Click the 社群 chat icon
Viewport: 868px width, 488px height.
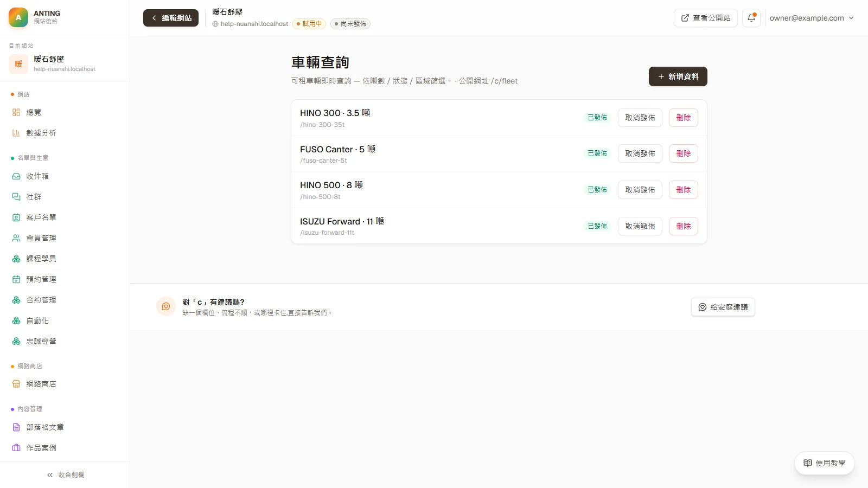coord(16,197)
